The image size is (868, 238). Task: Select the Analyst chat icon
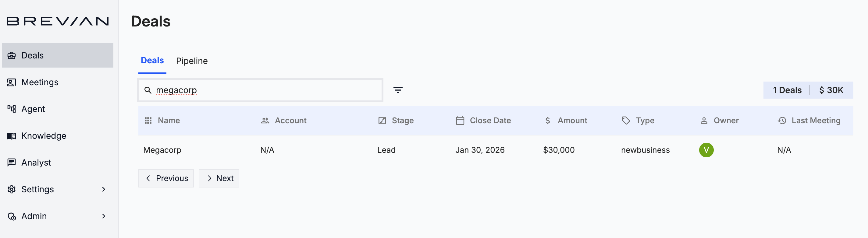pyautogui.click(x=12, y=162)
